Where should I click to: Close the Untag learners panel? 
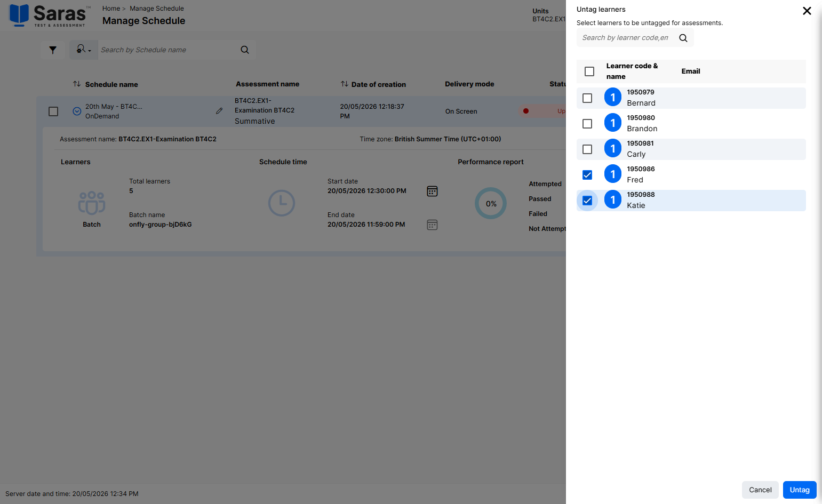(x=807, y=11)
